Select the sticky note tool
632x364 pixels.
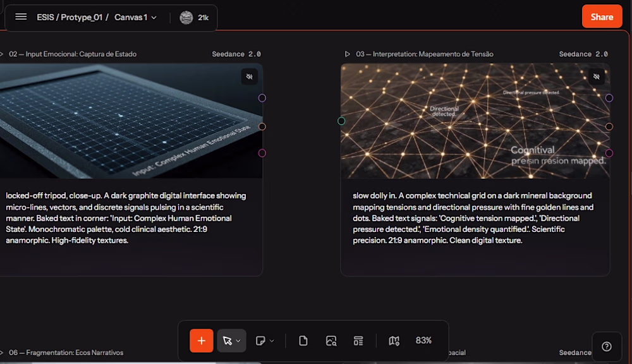(260, 341)
